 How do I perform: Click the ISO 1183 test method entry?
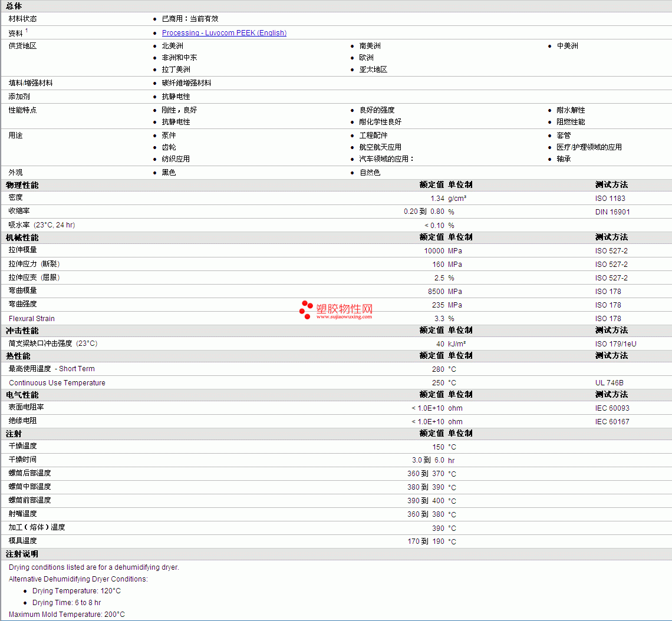610,199
